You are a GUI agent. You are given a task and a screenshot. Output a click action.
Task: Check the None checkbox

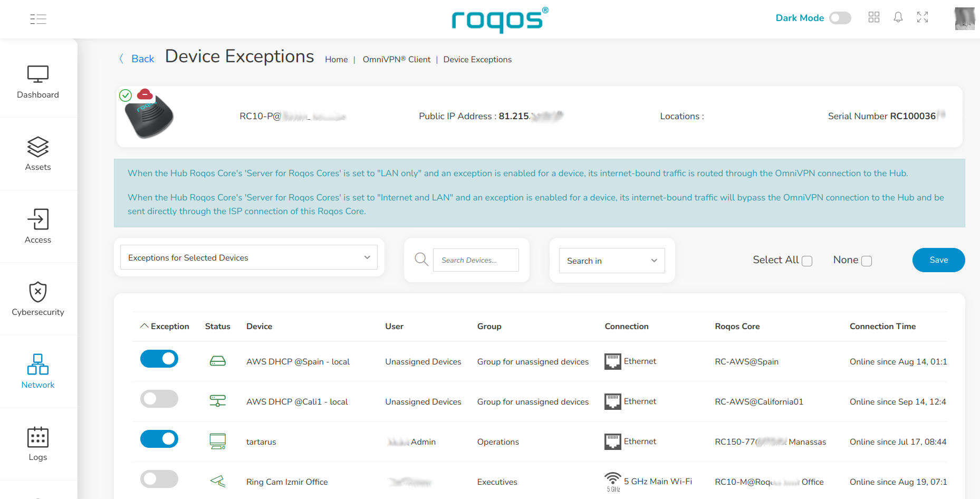coord(867,261)
